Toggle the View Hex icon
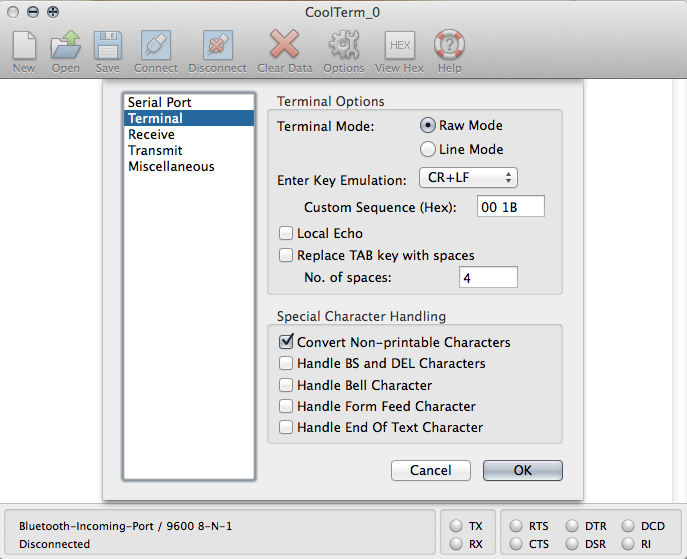This screenshot has height=559, width=687. [x=400, y=45]
